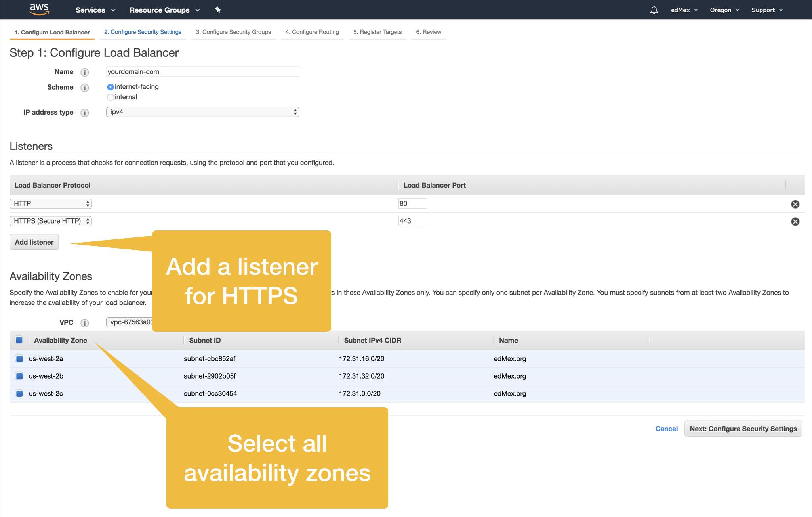Screen dimensions: 812x517
Task: Click the Support menu
Action: pyautogui.click(x=768, y=10)
